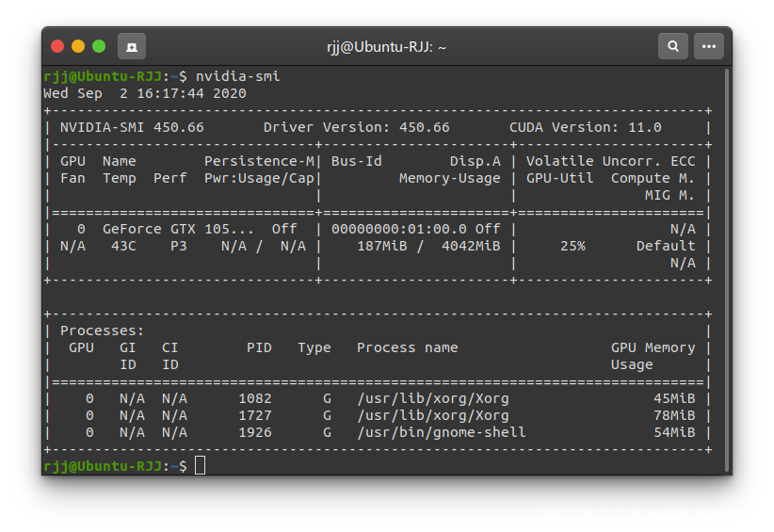The width and height of the screenshot is (774, 532).
Task: Click the Compute M. header
Action: 653,178
